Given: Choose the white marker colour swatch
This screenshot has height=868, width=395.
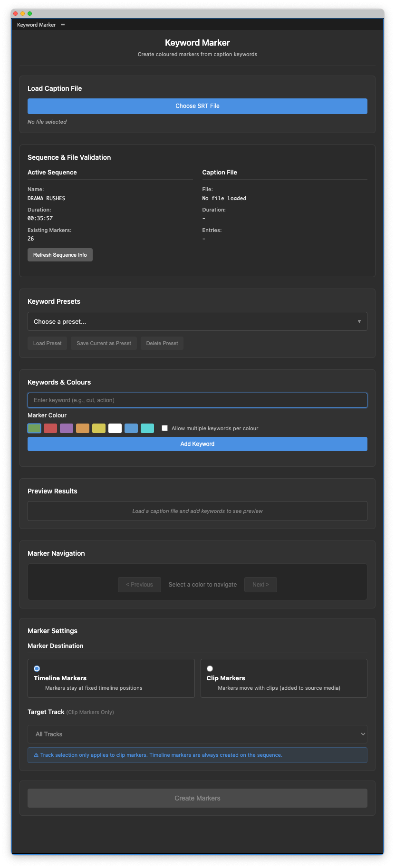Looking at the screenshot, I should point(115,428).
